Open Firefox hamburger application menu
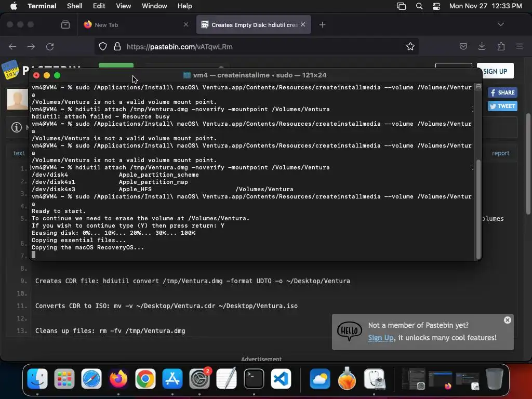 [520, 46]
